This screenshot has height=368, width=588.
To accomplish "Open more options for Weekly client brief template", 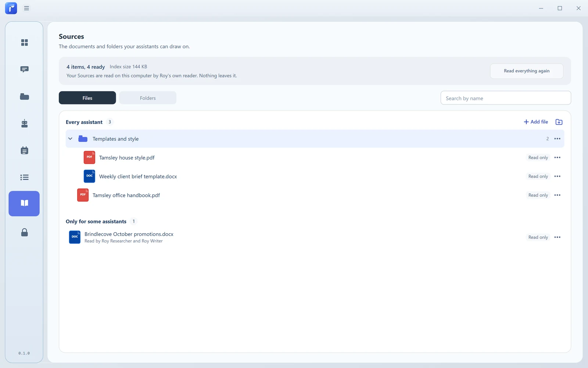I will pyautogui.click(x=557, y=176).
